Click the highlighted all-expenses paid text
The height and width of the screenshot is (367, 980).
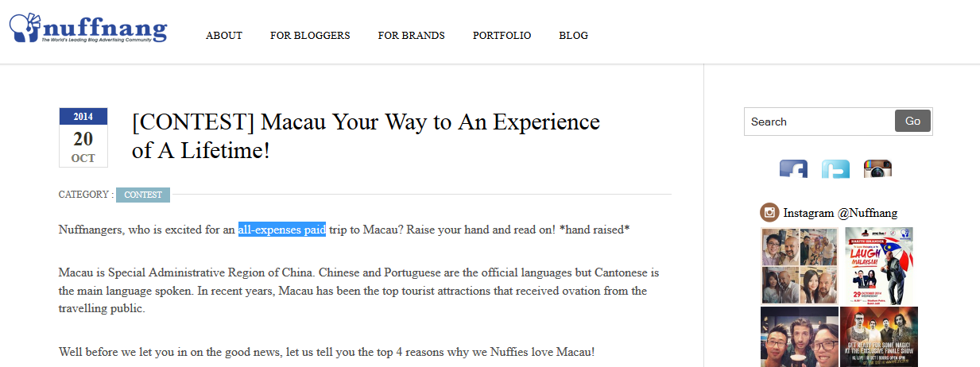pos(282,230)
